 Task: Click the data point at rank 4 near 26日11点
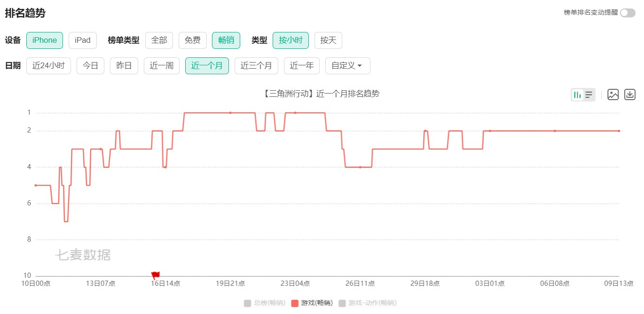tap(360, 167)
